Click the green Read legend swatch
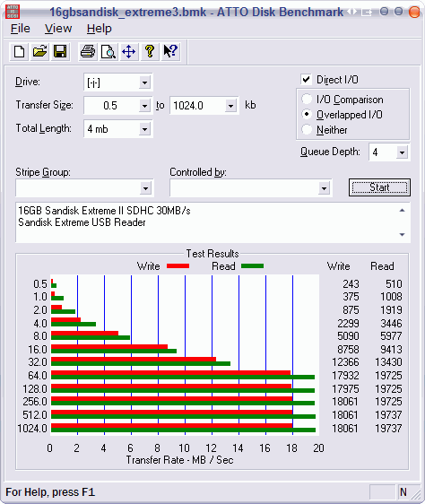The height and width of the screenshot is (504, 425). [x=252, y=265]
